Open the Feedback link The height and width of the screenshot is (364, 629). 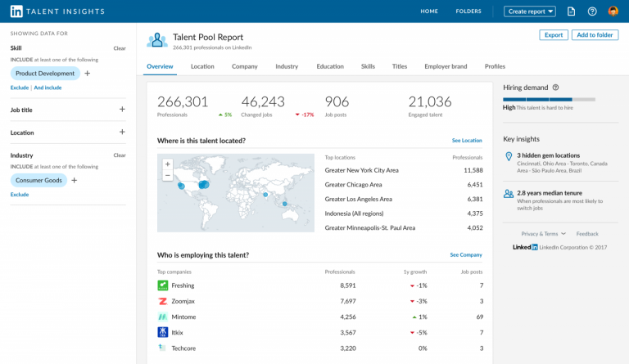click(x=587, y=233)
